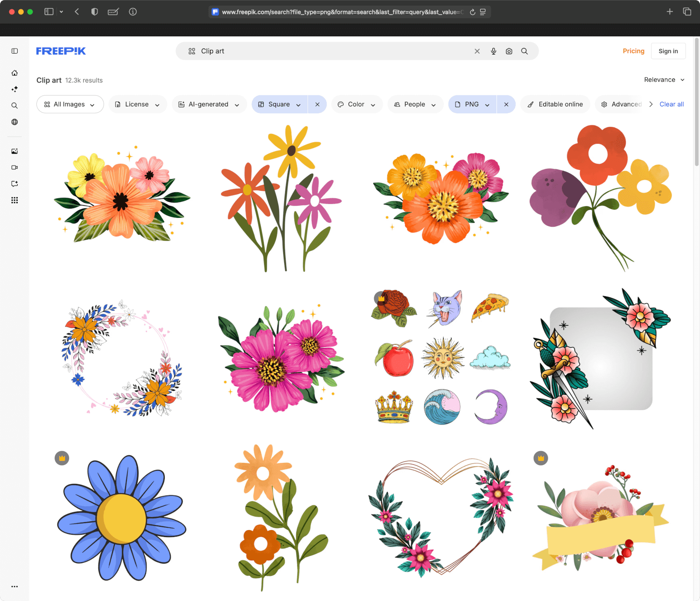Open search by image camera icon
The width and height of the screenshot is (700, 601).
tap(509, 51)
